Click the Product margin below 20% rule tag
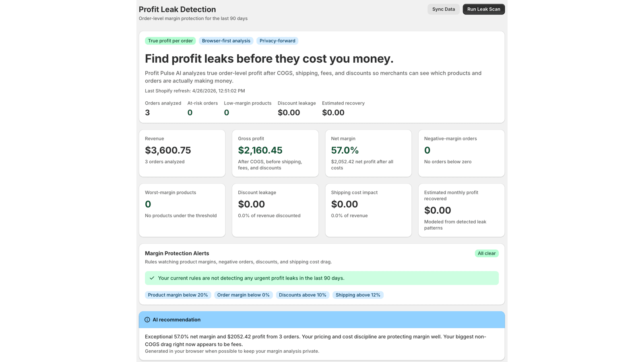Viewport: 644px width, 362px height. click(x=178, y=295)
